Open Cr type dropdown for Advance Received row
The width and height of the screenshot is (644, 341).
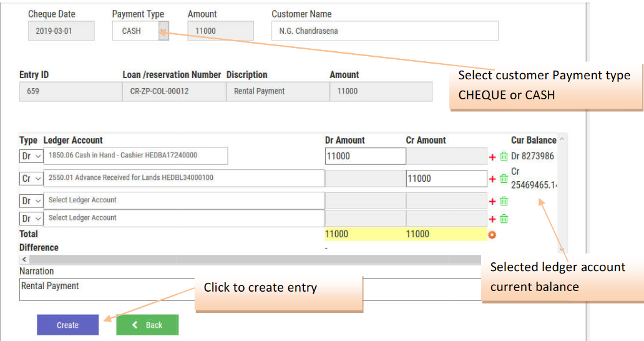tap(31, 178)
